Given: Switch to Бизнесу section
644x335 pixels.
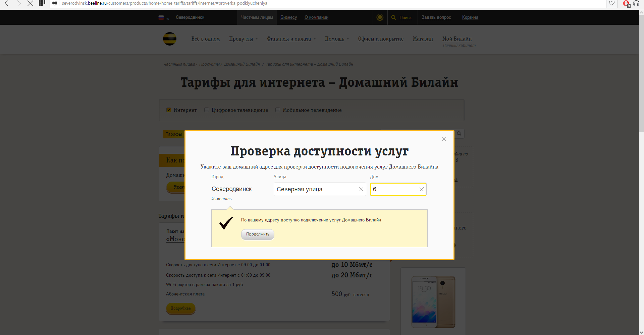Looking at the screenshot, I should 288,17.
